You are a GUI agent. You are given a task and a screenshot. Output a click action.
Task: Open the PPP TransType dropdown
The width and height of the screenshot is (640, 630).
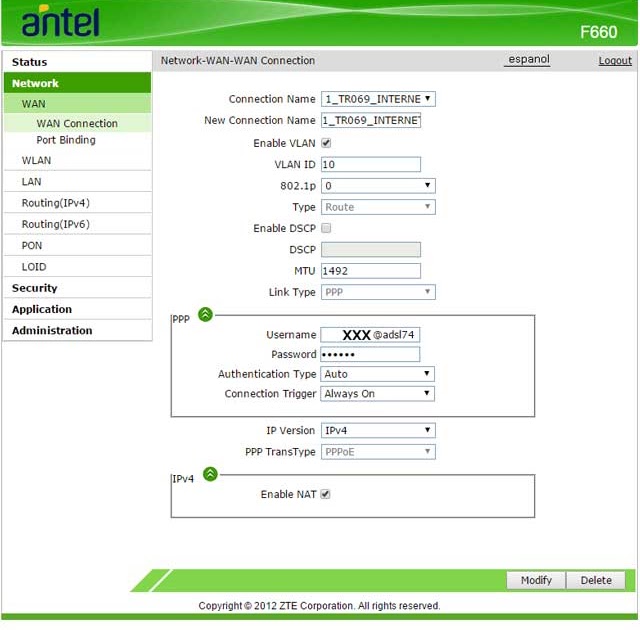(378, 452)
